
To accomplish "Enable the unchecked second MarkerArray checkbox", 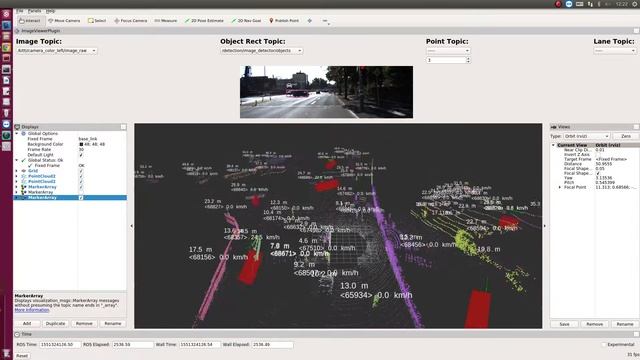I will pyautogui.click(x=81, y=192).
